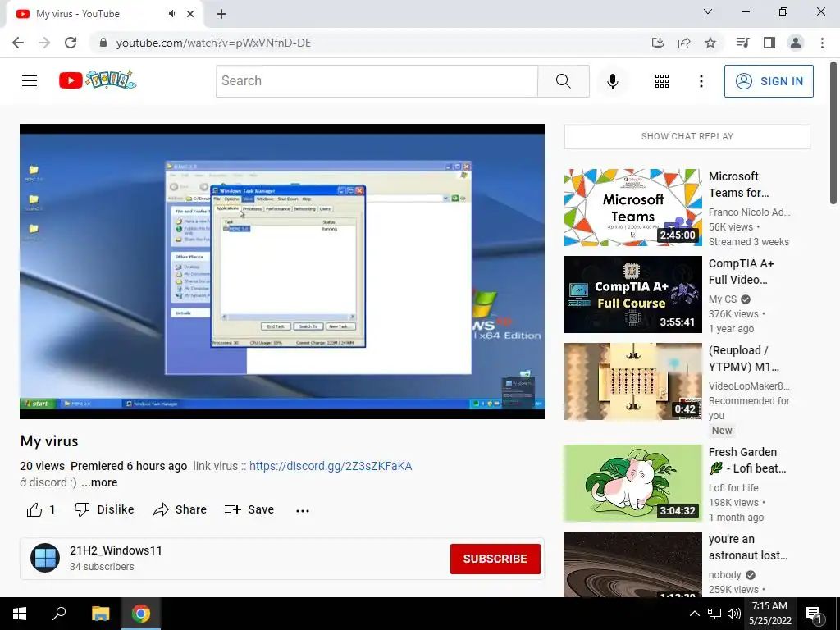Open the 21H2_Windows11 channel name link

[x=116, y=550]
